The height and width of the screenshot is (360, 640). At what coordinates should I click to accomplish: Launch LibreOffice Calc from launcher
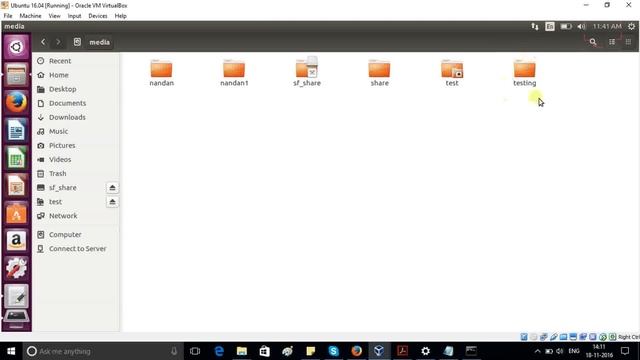click(x=16, y=158)
